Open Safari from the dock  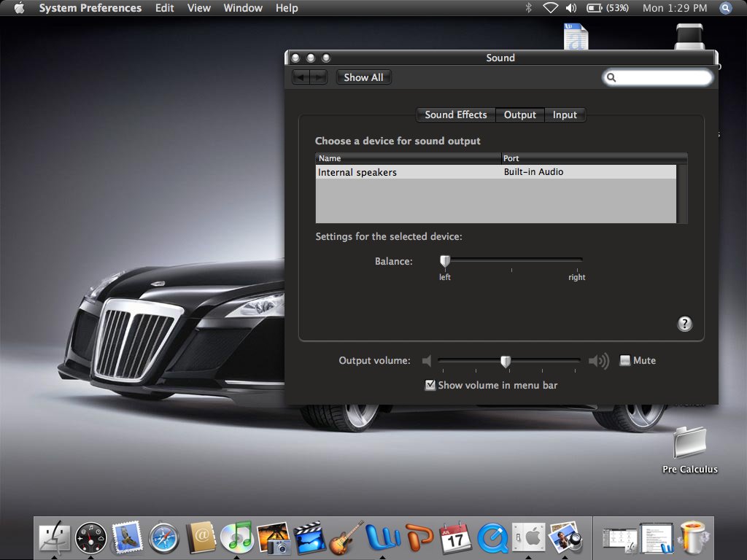click(x=163, y=540)
